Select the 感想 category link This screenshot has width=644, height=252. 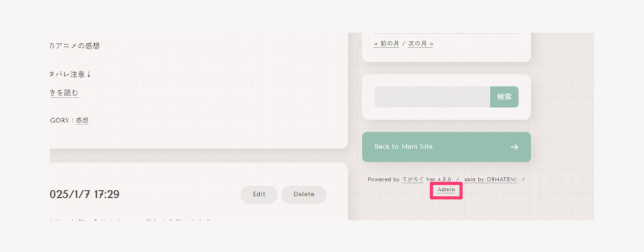pos(82,121)
